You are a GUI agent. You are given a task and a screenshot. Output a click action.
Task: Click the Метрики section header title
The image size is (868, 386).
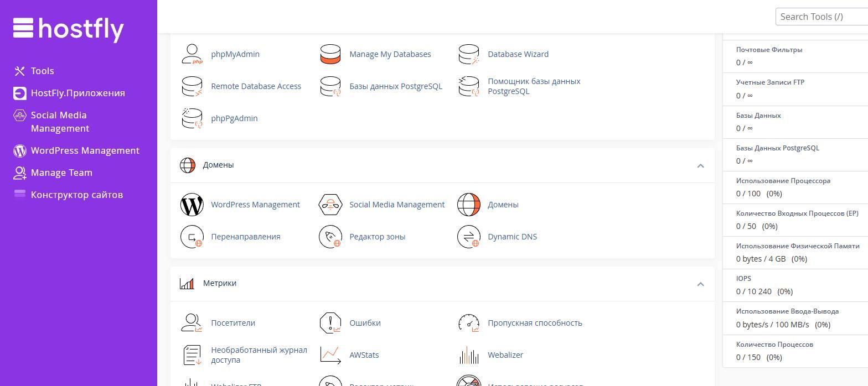tap(219, 283)
